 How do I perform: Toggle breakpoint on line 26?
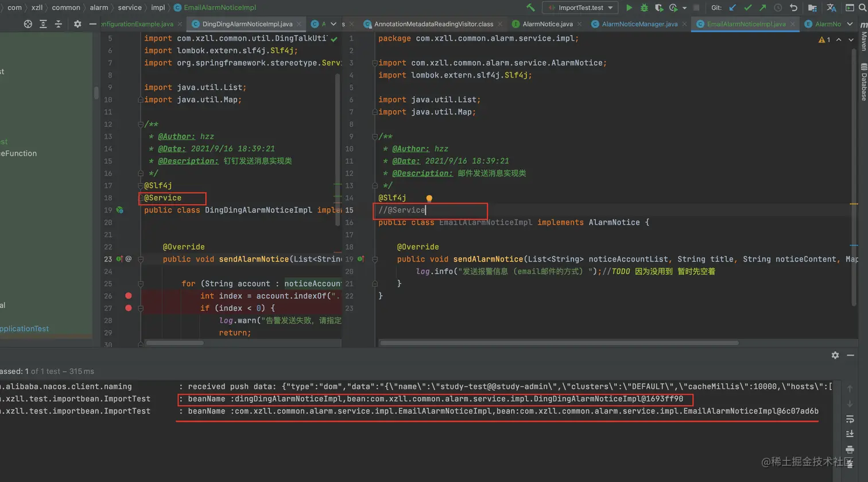pos(129,296)
